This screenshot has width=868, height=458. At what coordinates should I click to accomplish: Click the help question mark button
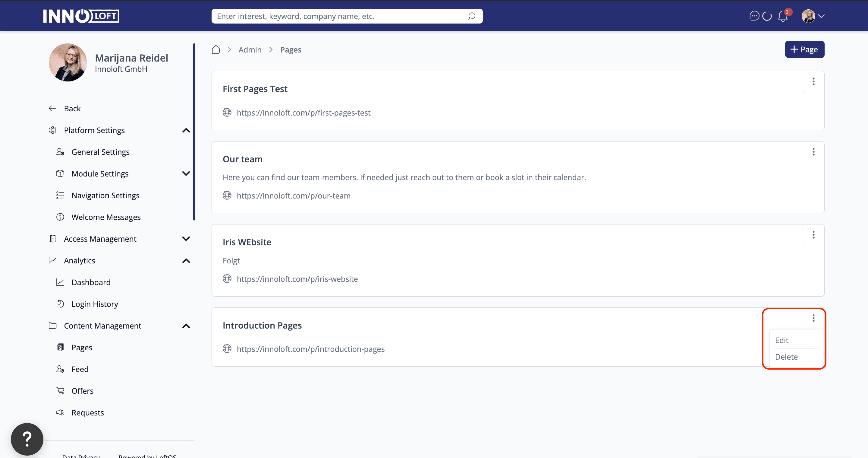27,439
